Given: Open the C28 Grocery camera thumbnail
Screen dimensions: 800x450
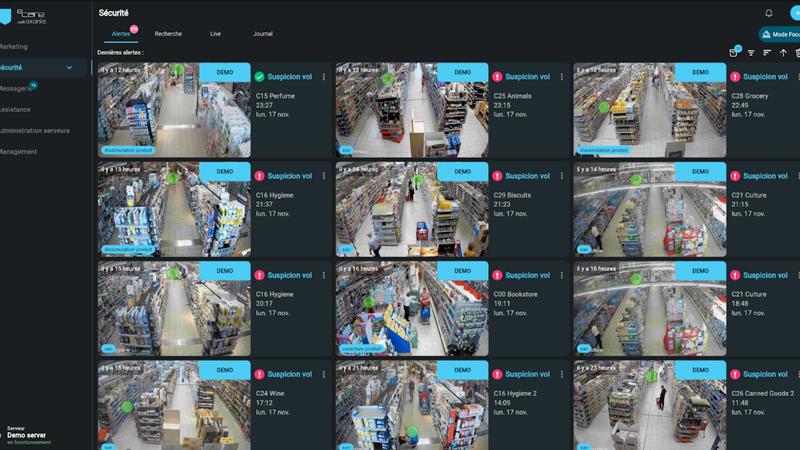Looking at the screenshot, I should pyautogui.click(x=650, y=110).
